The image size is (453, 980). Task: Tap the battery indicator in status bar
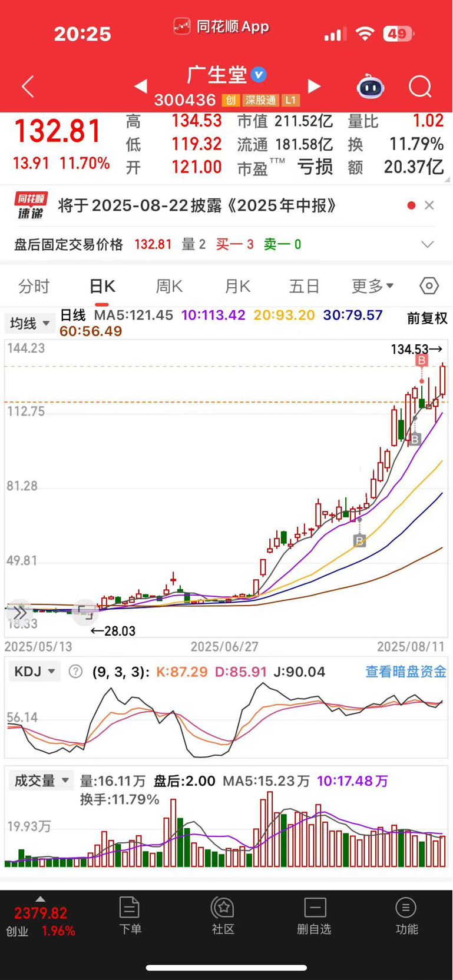[398, 34]
